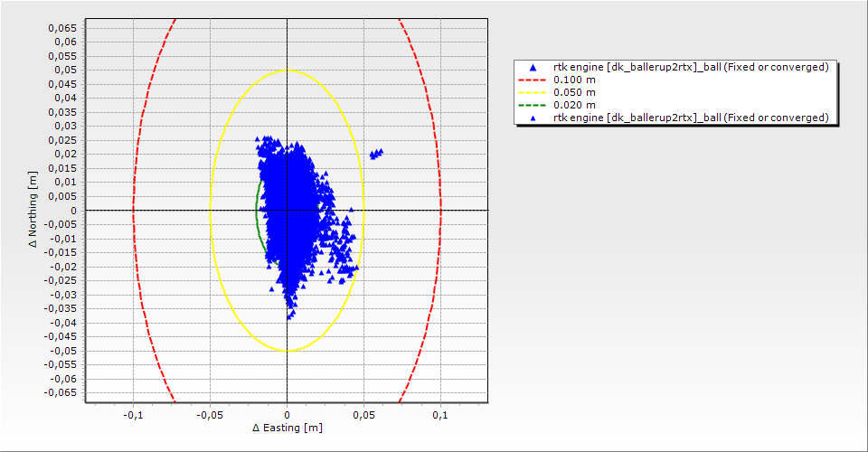Image resolution: width=868 pixels, height=452 pixels.
Task: Click the "-0,03" Northing tick label
Action: [x=63, y=295]
